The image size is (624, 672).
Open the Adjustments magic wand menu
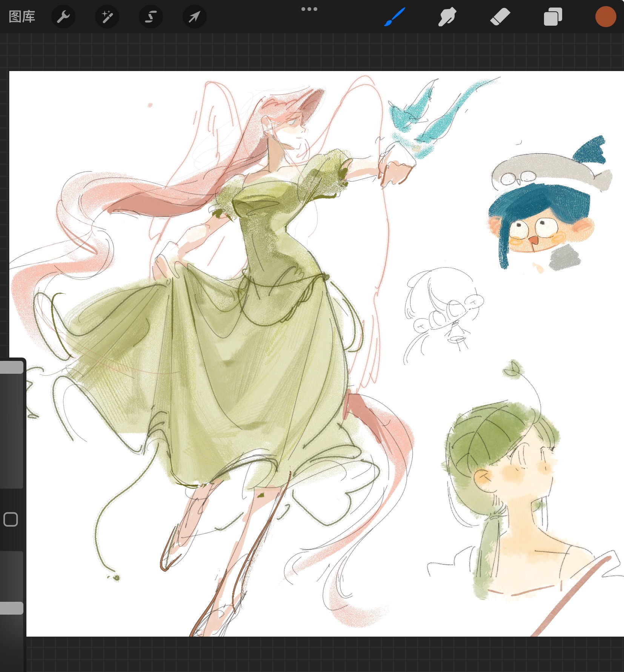107,17
